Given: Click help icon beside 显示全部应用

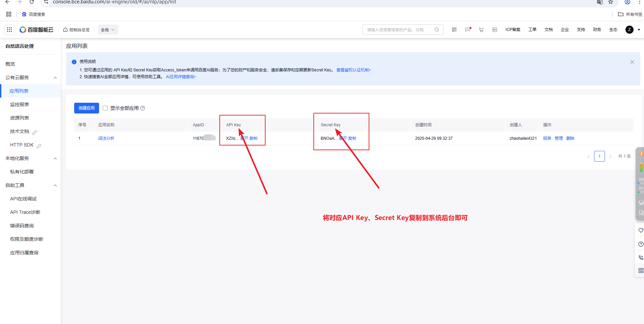Looking at the screenshot, I should pos(143,108).
